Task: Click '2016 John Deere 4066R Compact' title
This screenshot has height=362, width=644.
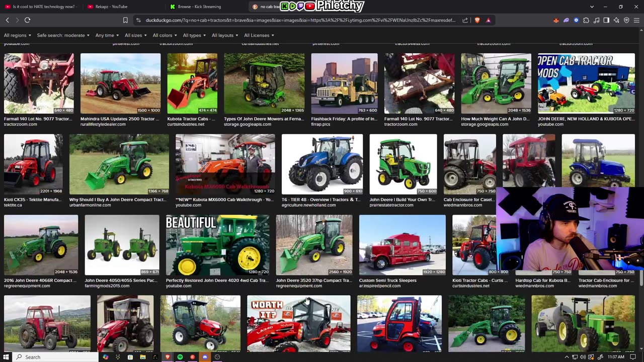Action: [x=40, y=281]
